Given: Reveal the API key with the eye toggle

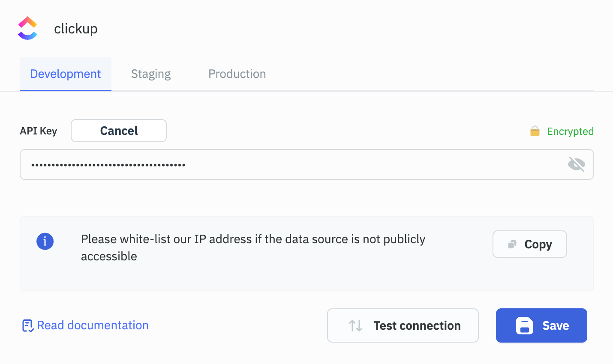Looking at the screenshot, I should [x=576, y=164].
